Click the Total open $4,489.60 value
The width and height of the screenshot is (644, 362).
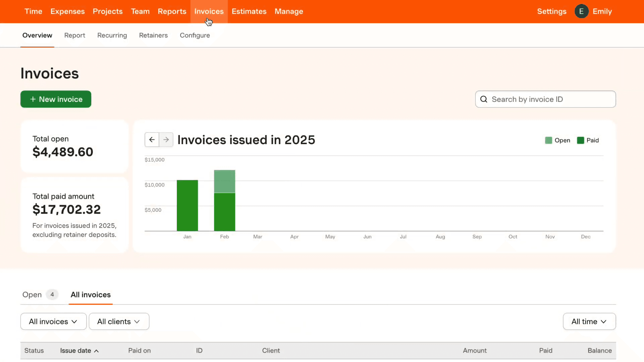tap(63, 152)
